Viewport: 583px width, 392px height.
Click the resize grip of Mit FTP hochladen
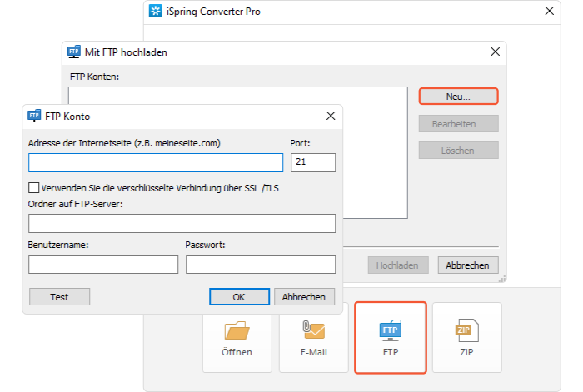click(x=502, y=279)
